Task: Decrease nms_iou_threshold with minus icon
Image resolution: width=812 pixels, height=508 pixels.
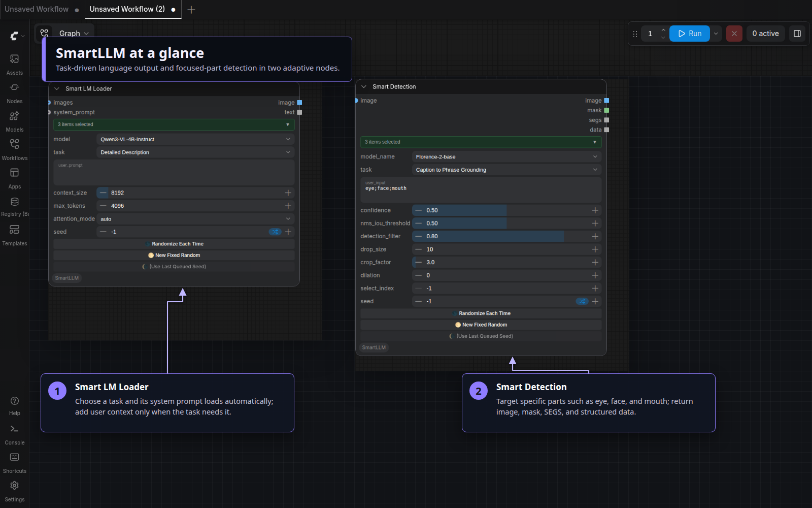Action: 418,223
